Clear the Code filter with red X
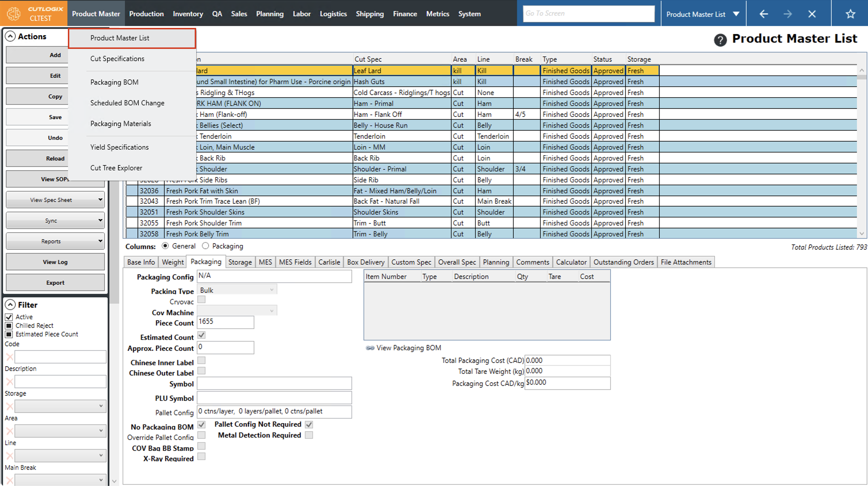The width and height of the screenshot is (868, 486). (9, 357)
